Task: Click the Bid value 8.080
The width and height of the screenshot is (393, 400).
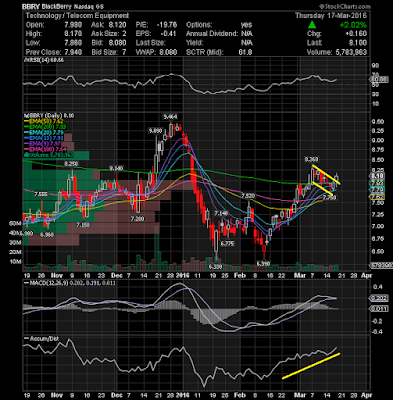Action: 117,43
